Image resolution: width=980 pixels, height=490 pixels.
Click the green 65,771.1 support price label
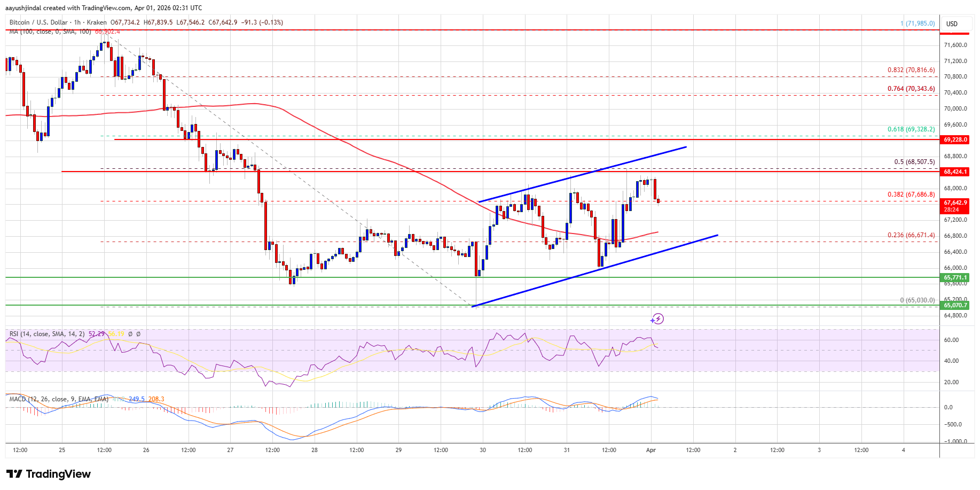point(956,278)
